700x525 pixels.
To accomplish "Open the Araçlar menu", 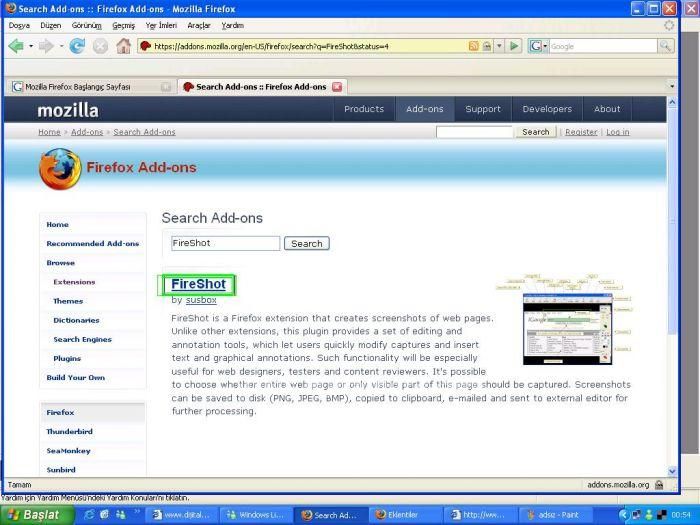I will [198, 25].
